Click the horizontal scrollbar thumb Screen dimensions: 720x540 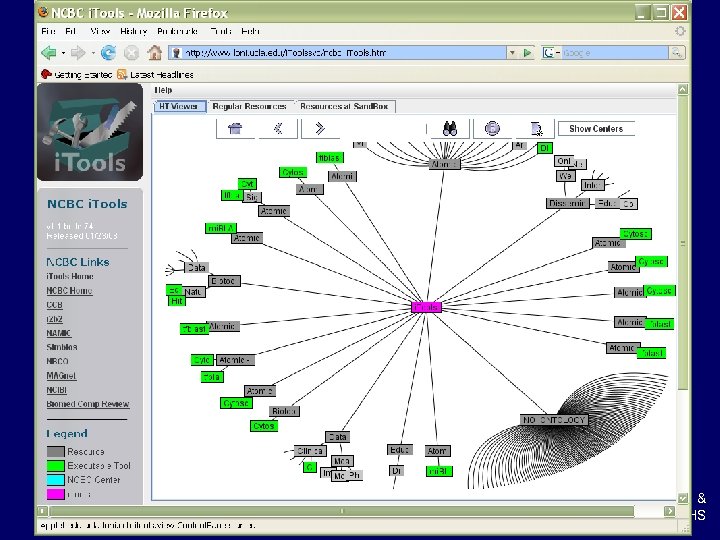342,511
